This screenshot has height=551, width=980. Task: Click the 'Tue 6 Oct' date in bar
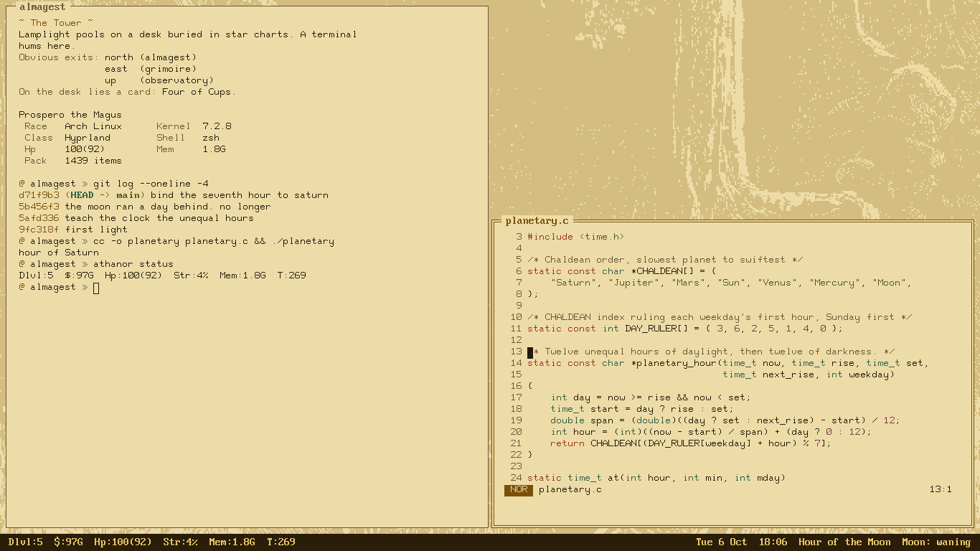722,542
